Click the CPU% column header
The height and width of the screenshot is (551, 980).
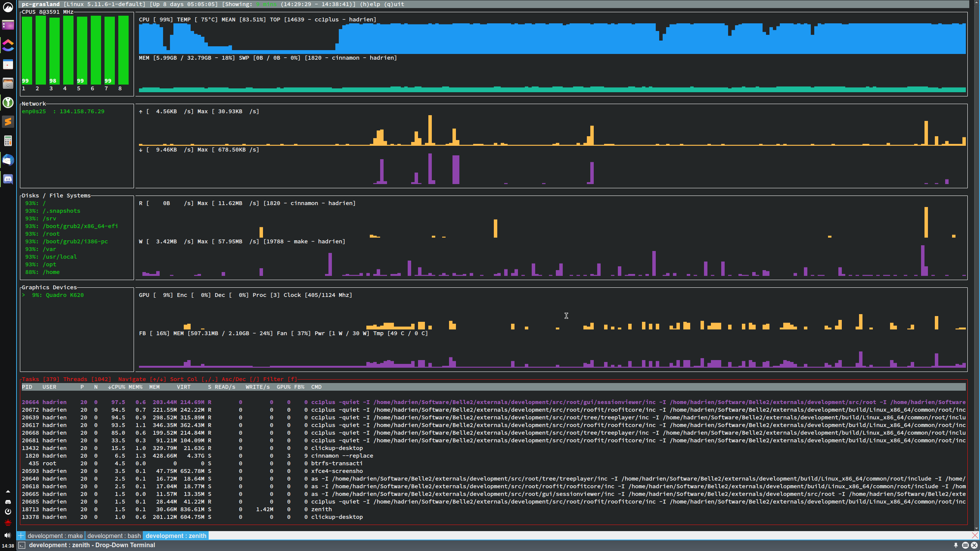click(x=116, y=387)
